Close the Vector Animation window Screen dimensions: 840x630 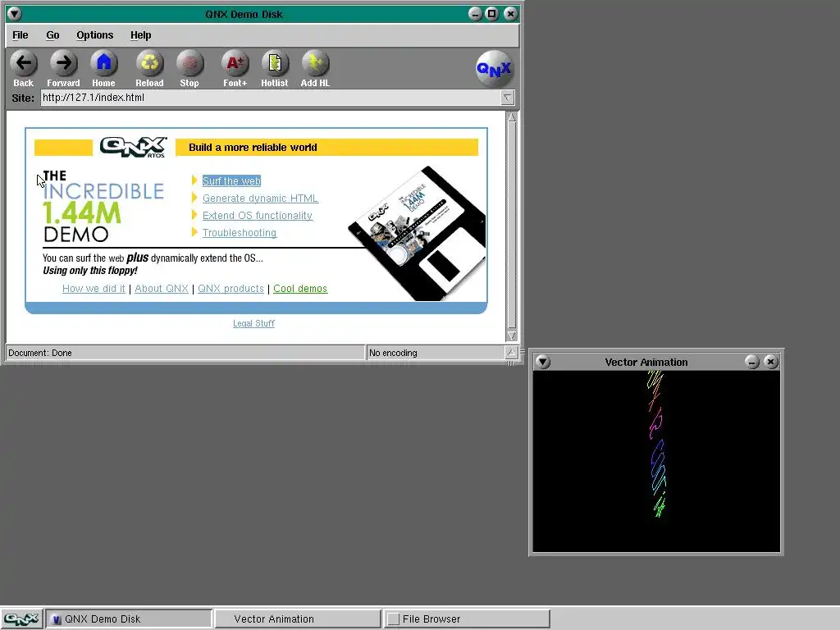(771, 362)
